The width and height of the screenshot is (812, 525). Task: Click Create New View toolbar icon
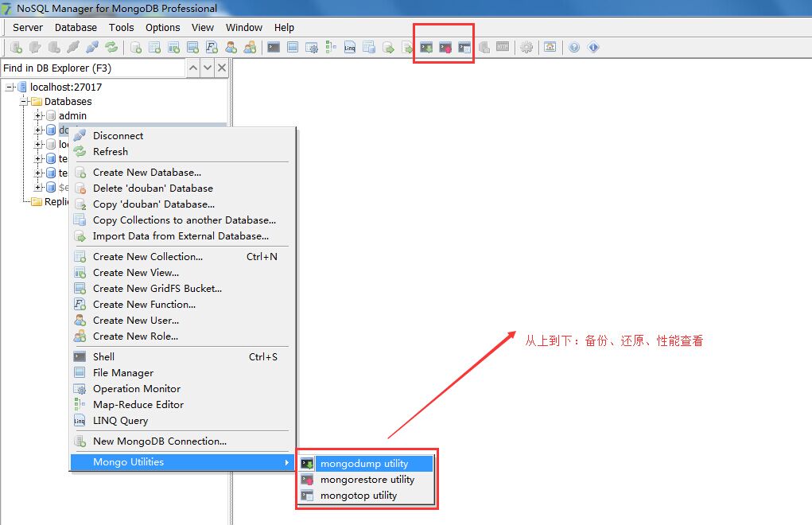pos(173,48)
